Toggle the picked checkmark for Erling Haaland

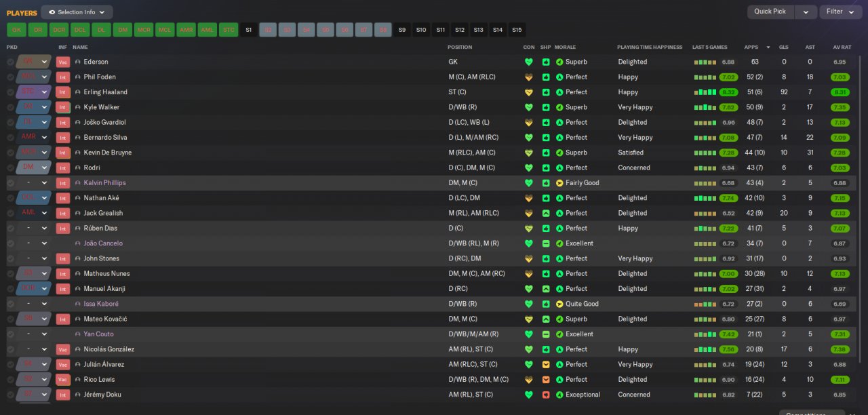pos(10,92)
